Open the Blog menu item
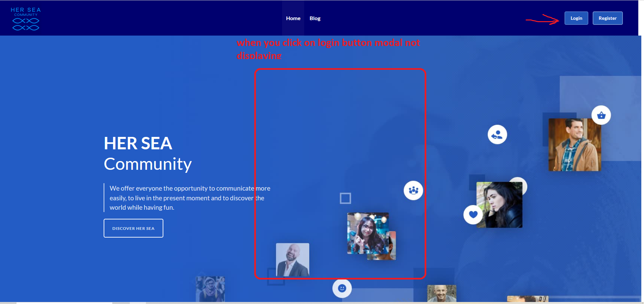This screenshot has height=304, width=644. (x=315, y=18)
